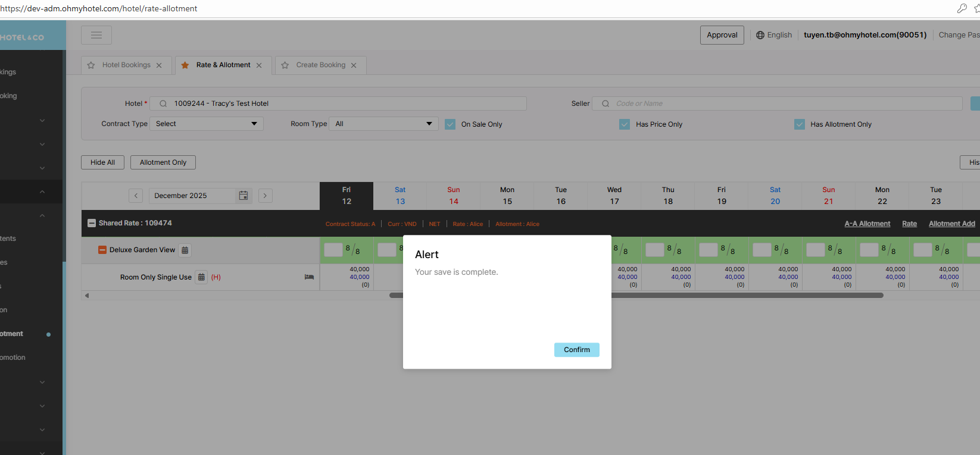Click the 40,000 rate cell under Thu 18
Image resolution: width=980 pixels, height=455 pixels.
coord(668,277)
